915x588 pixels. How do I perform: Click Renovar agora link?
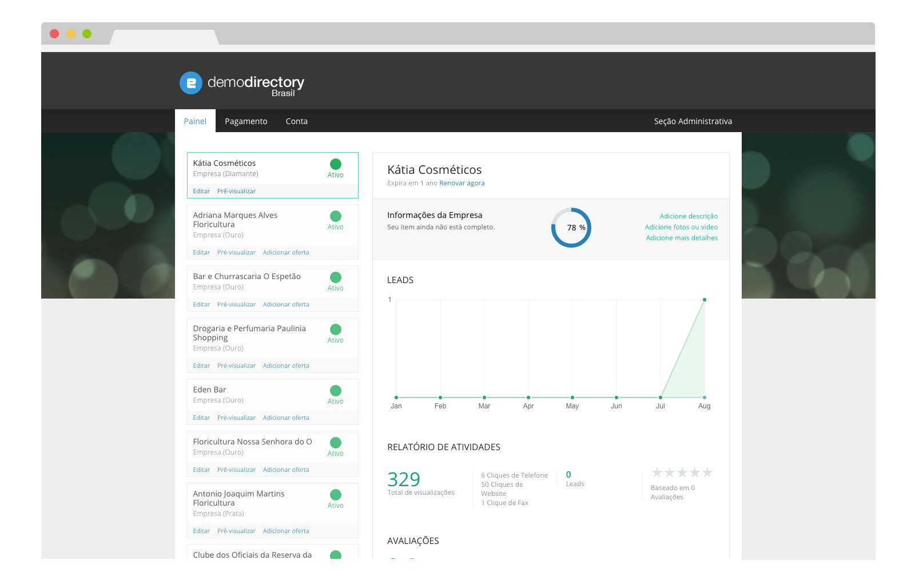pyautogui.click(x=462, y=183)
